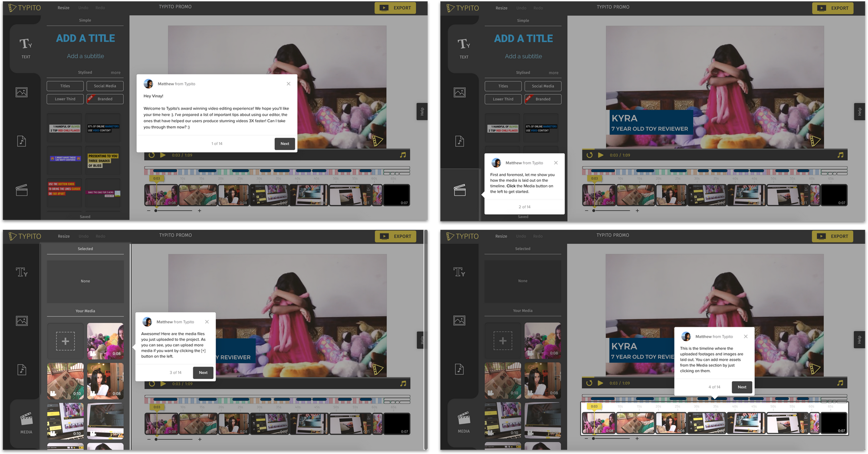868x454 pixels.
Task: Open the media clapperboard icon in the '1 of 14' screenshot
Action: [x=22, y=190]
